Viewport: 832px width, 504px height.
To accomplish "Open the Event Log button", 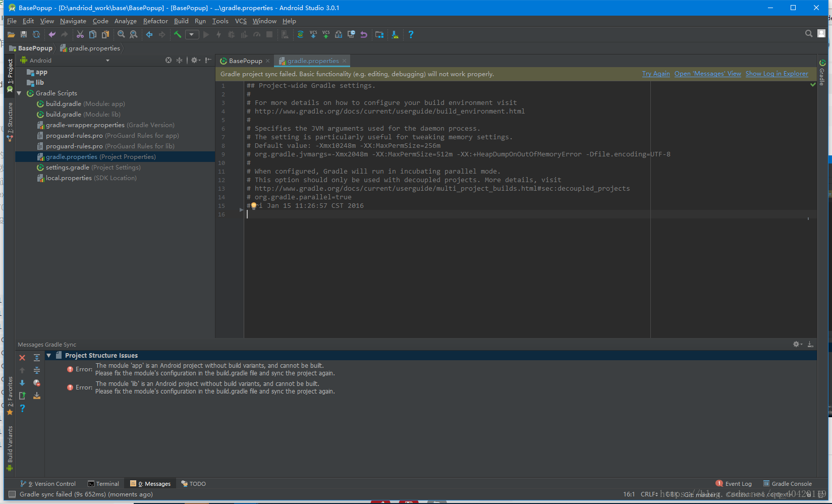I will pos(734,484).
